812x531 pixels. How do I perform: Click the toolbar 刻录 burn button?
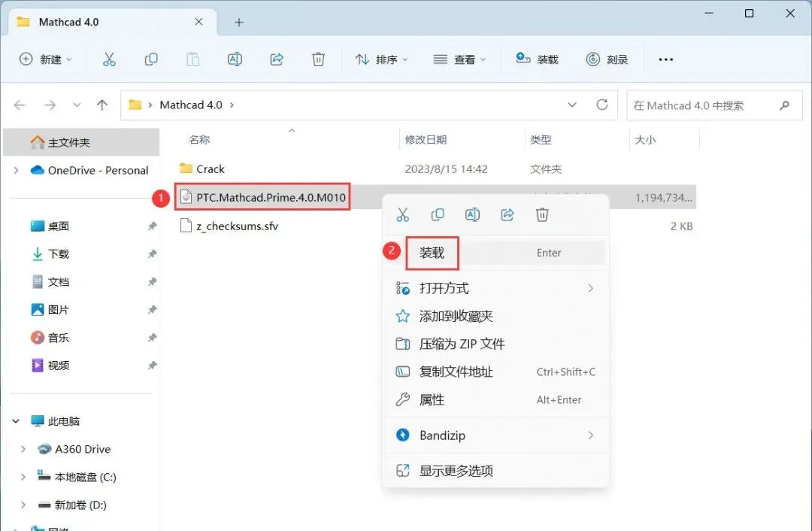click(x=607, y=59)
